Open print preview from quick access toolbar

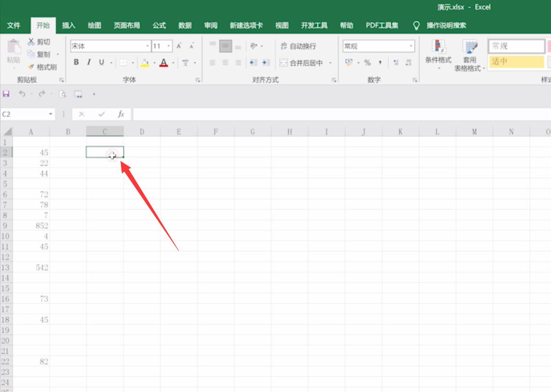(62, 94)
